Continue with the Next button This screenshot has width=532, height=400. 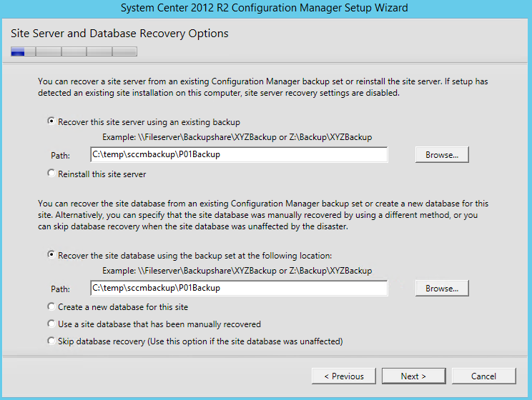(413, 376)
